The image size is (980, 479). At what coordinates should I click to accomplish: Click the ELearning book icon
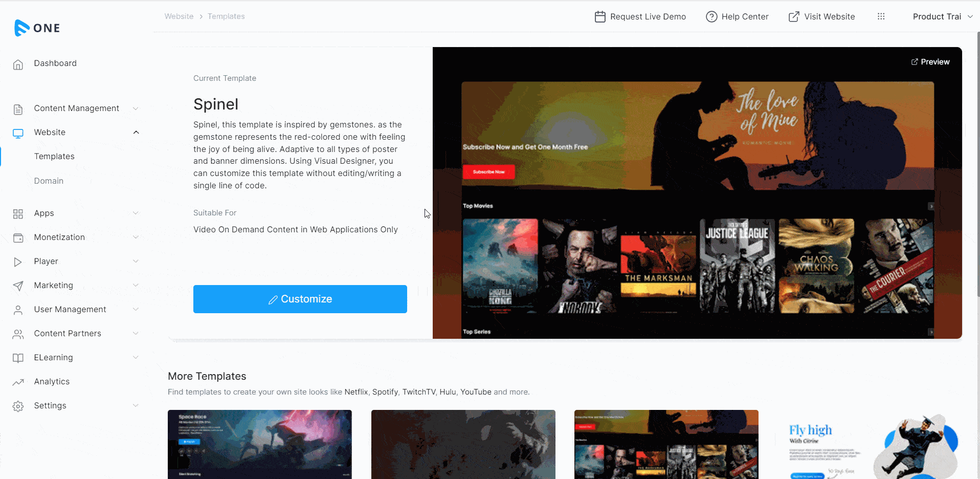(18, 358)
